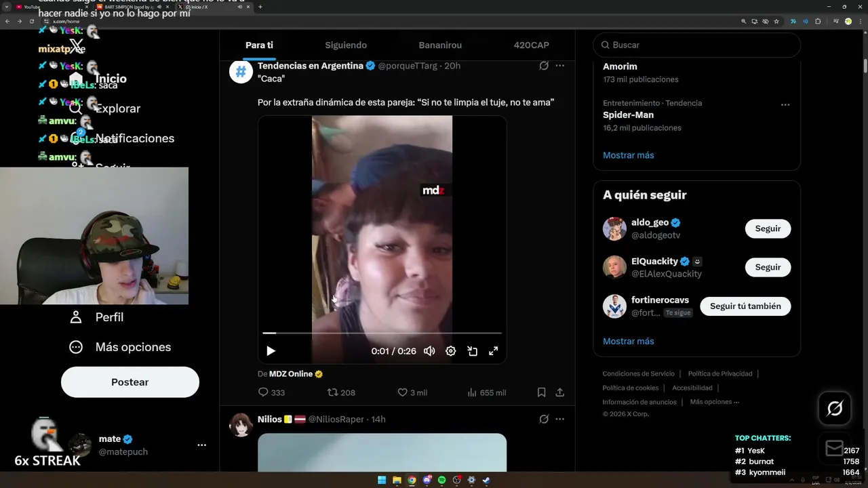Bookmark page with star icon
This screenshot has height=488, width=868.
pyautogui.click(x=776, y=21)
